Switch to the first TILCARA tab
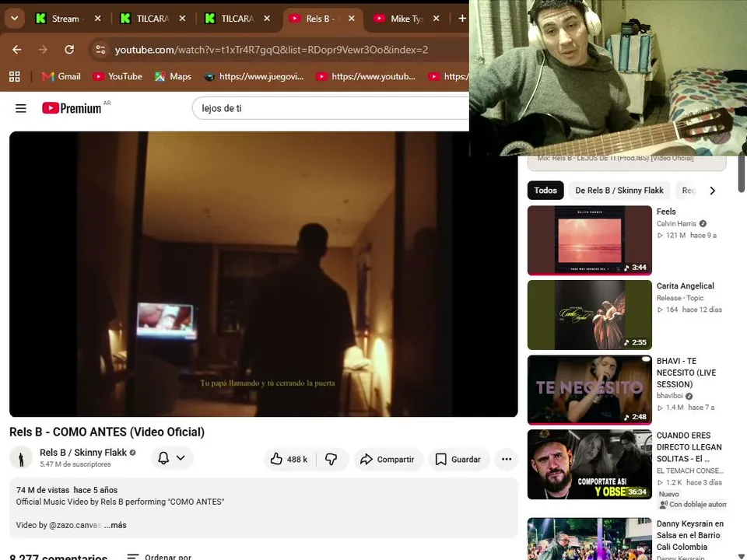The height and width of the screenshot is (560, 747). [x=146, y=19]
